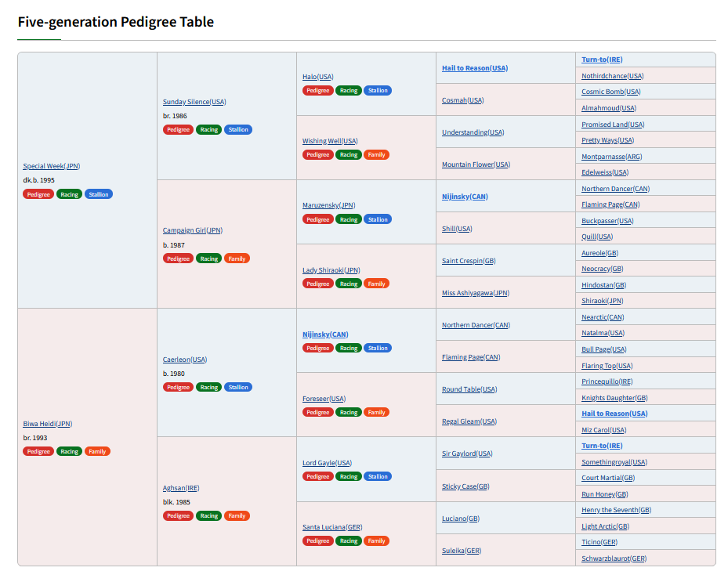Image resolution: width=728 pixels, height=582 pixels.
Task: Open Stallion badge under Caerleon
Action: [238, 387]
